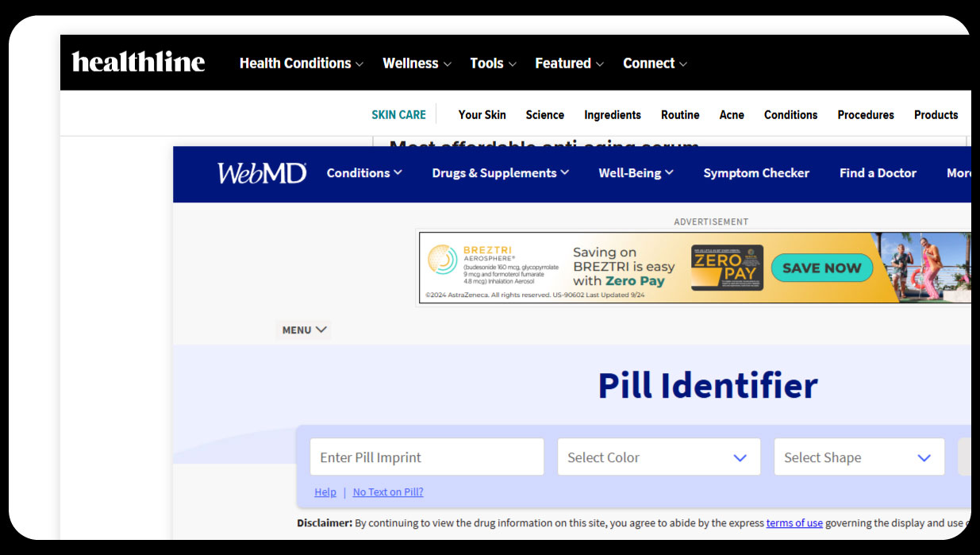Open the Select Color dropdown

pyautogui.click(x=658, y=457)
